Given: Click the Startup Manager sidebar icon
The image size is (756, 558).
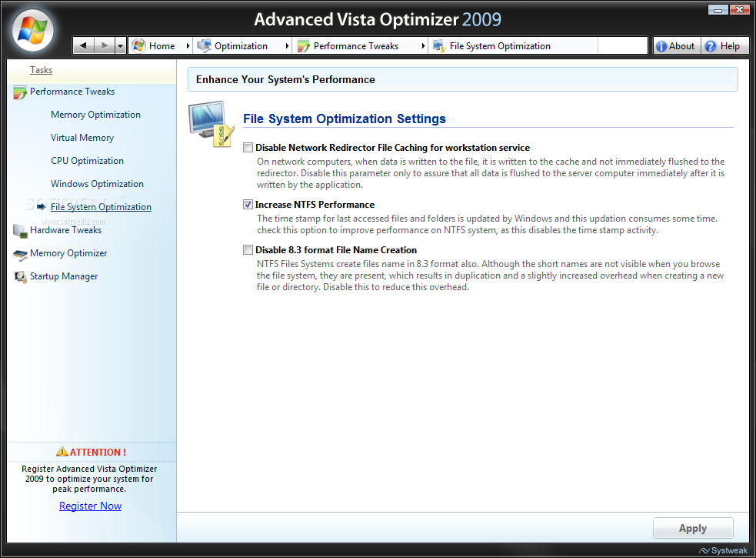Looking at the screenshot, I should pos(20,277).
